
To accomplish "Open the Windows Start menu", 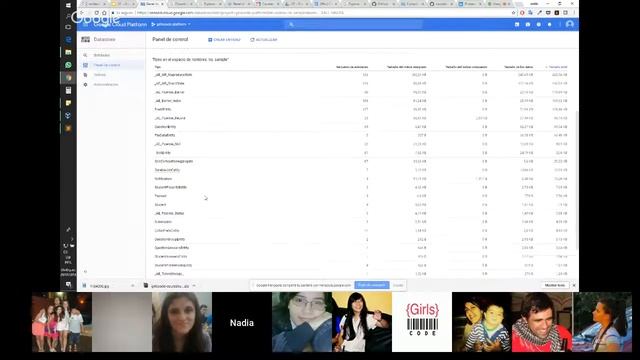I will (x=68, y=5).
